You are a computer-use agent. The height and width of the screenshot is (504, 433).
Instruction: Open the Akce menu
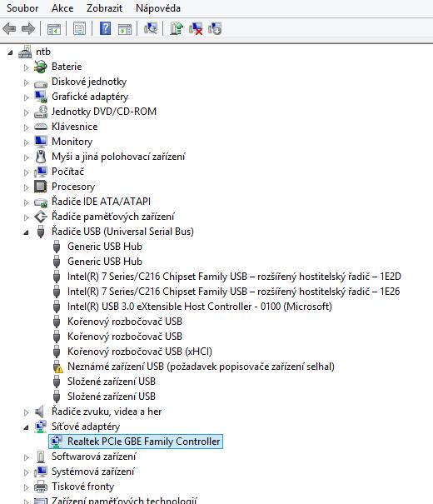click(x=62, y=8)
